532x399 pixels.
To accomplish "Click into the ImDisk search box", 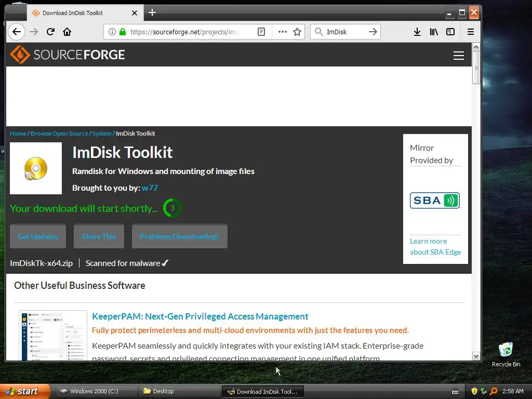I will [344, 32].
